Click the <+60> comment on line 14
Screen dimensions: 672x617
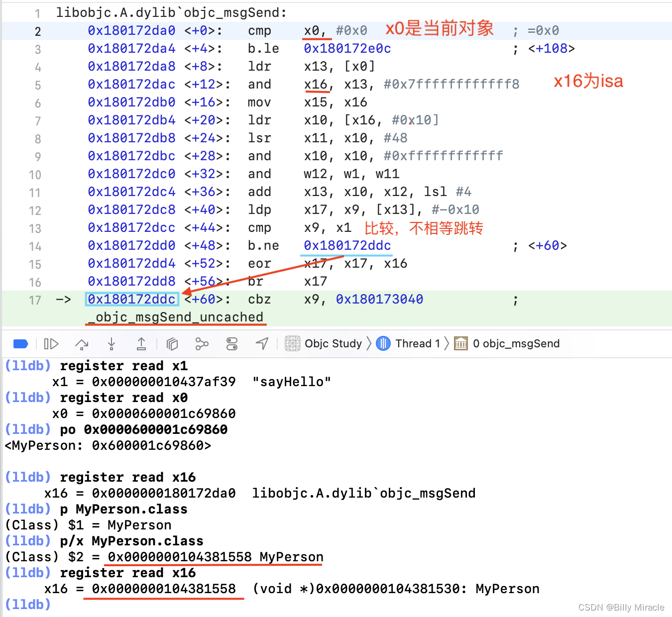coord(548,246)
